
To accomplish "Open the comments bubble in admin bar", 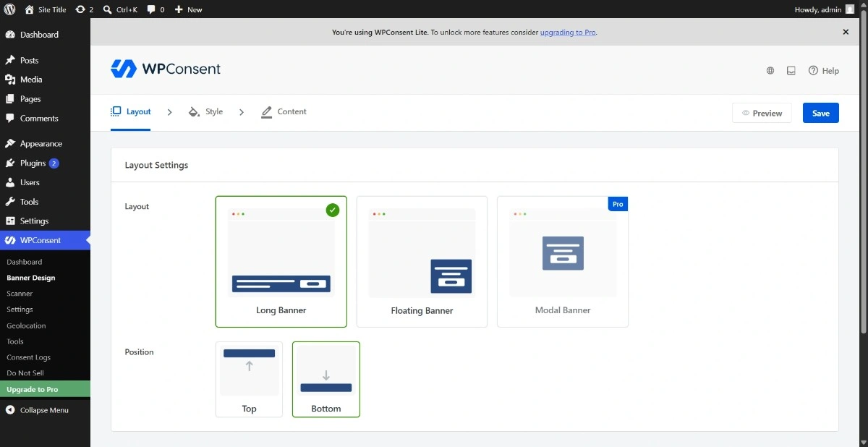I will (151, 9).
